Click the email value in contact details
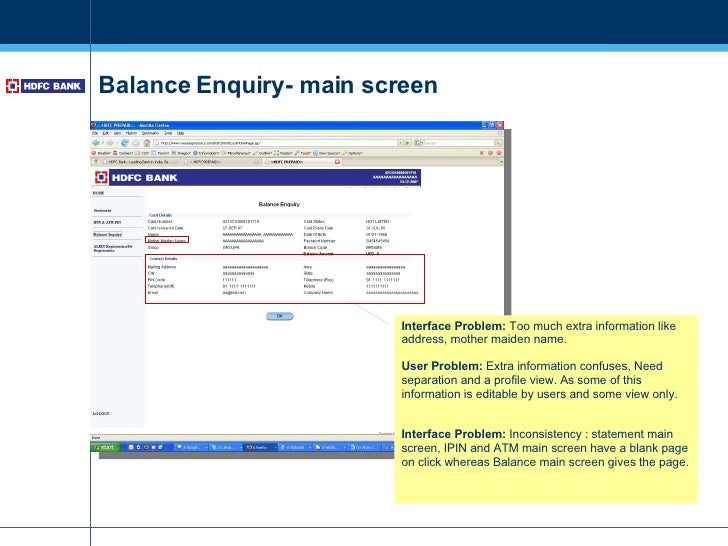Screen dimensions: 728x546 pos(234,293)
